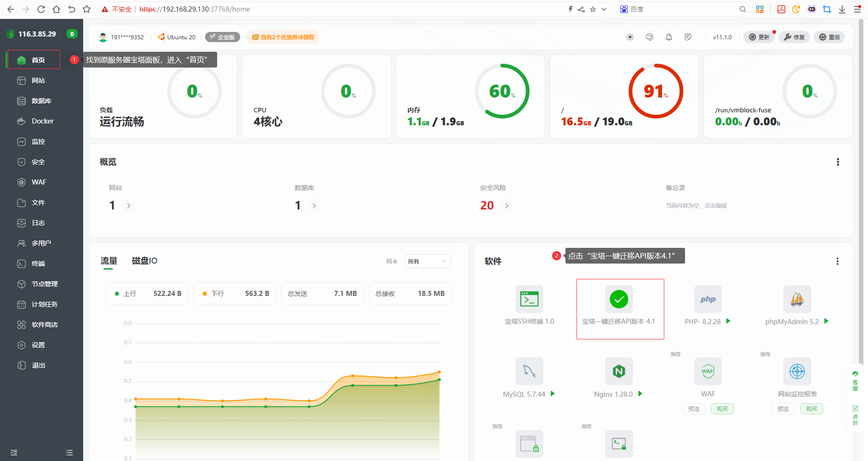This screenshot has width=868, height=461.
Task: Open the Nginx 1.28.0 software icon
Action: pos(619,371)
